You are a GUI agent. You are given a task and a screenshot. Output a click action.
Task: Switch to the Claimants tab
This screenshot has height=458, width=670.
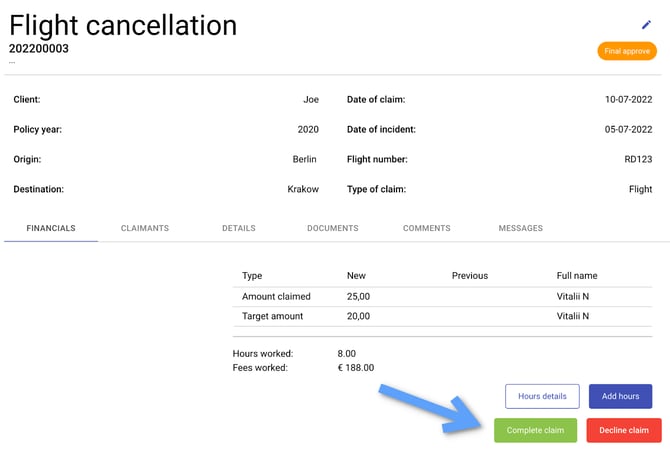(145, 228)
